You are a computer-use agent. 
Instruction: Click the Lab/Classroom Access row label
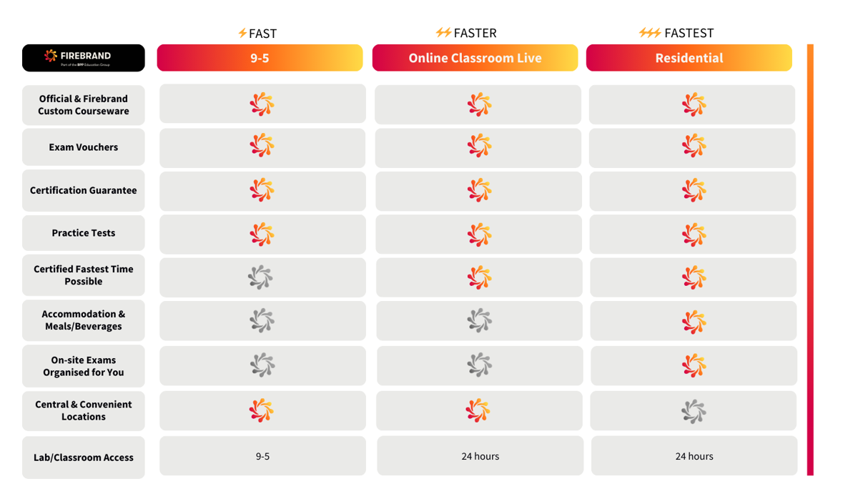(x=84, y=458)
